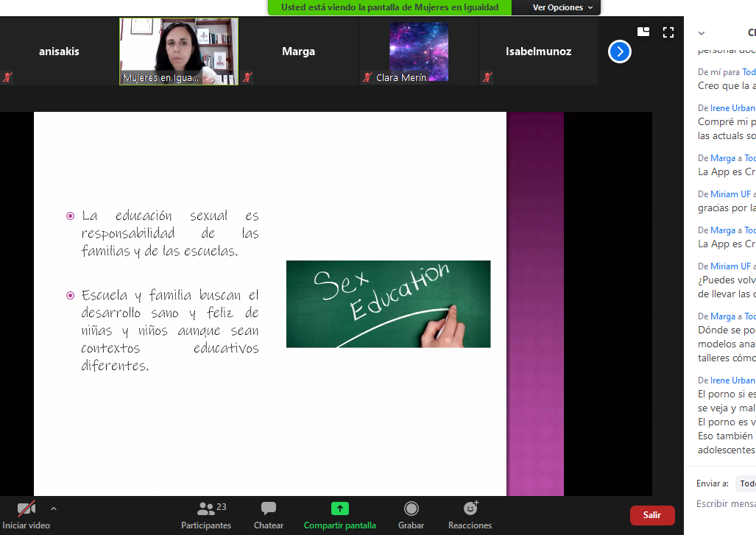Screen dimensions: 756x535
Task: Start video with the Iniciar video camera icon
Action: tap(26, 509)
